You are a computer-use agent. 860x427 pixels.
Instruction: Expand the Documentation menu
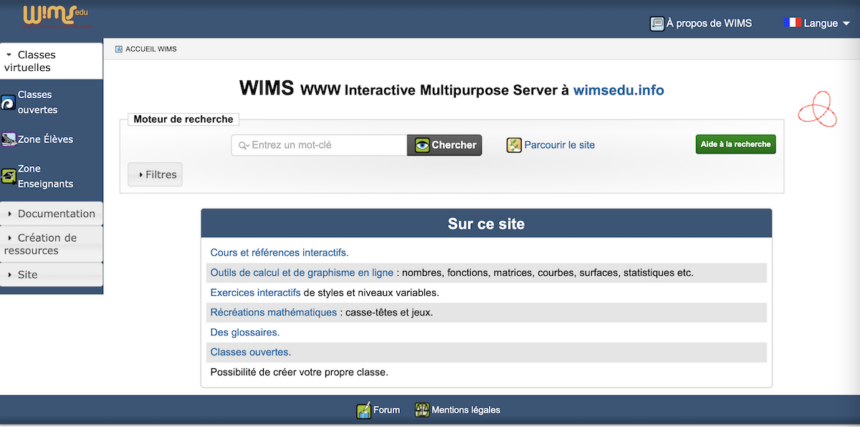coord(51,214)
